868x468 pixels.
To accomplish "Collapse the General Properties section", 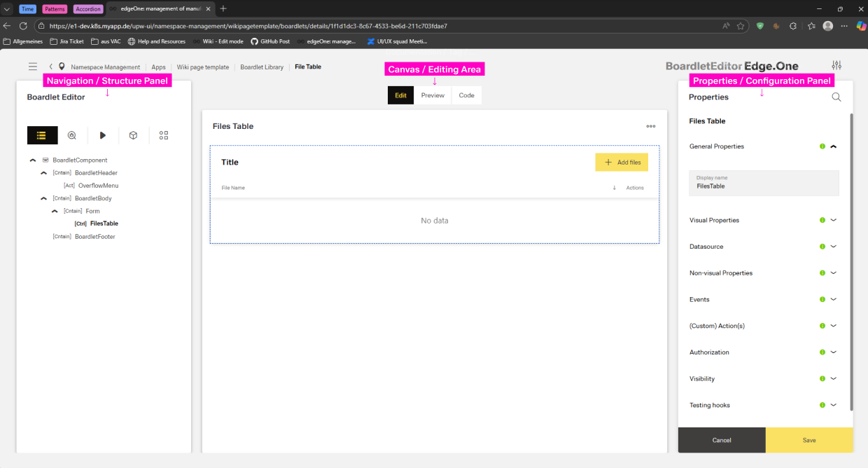I will (x=833, y=146).
